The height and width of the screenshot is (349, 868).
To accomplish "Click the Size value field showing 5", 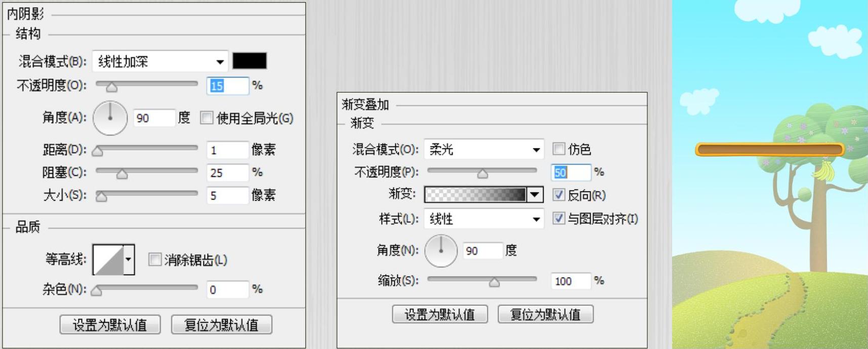I will [x=228, y=196].
